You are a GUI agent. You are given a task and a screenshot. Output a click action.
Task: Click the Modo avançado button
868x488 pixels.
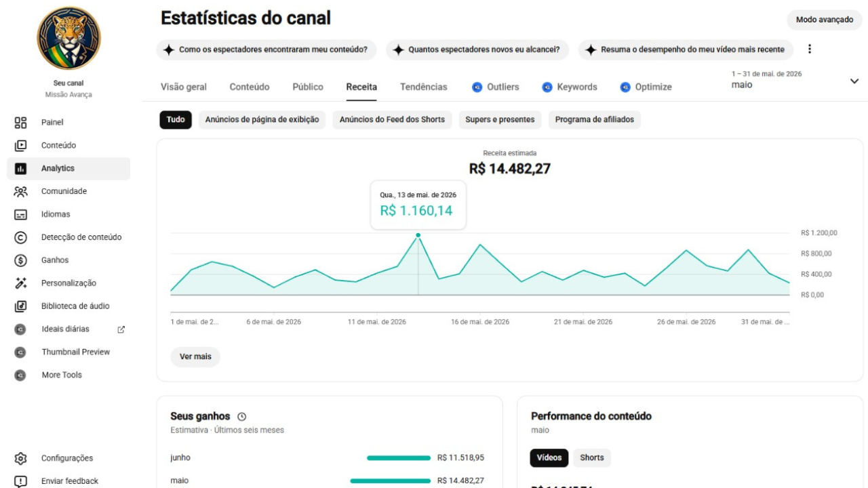(825, 20)
